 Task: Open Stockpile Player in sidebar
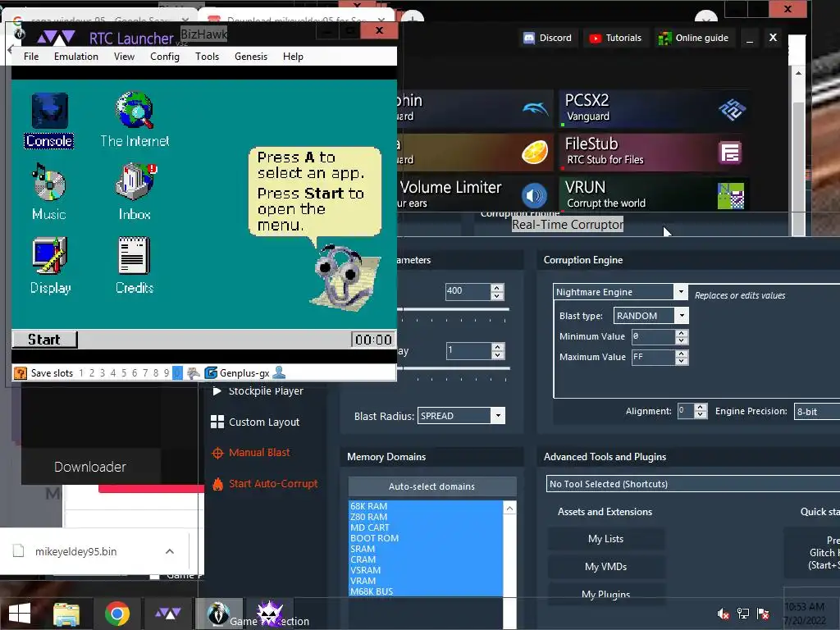258,391
